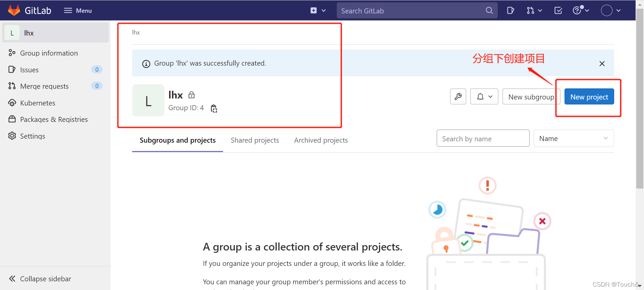Open merge requests icon in top bar
The width and height of the screenshot is (644, 290).
point(530,10)
